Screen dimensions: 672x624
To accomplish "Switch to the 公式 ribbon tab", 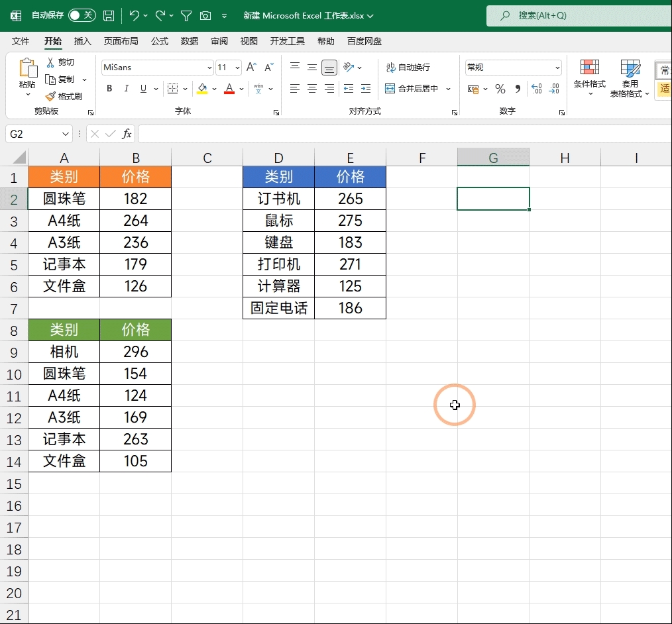I will tap(159, 40).
